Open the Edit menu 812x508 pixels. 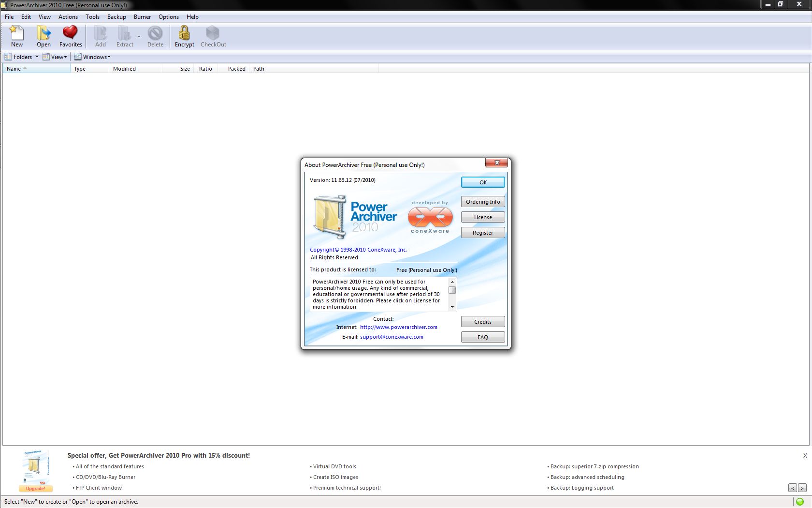pos(26,17)
